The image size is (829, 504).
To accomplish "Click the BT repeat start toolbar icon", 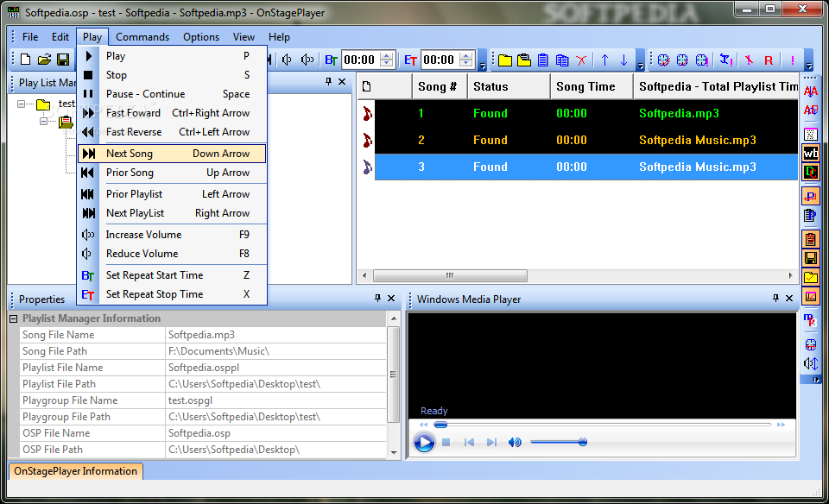I will click(331, 60).
